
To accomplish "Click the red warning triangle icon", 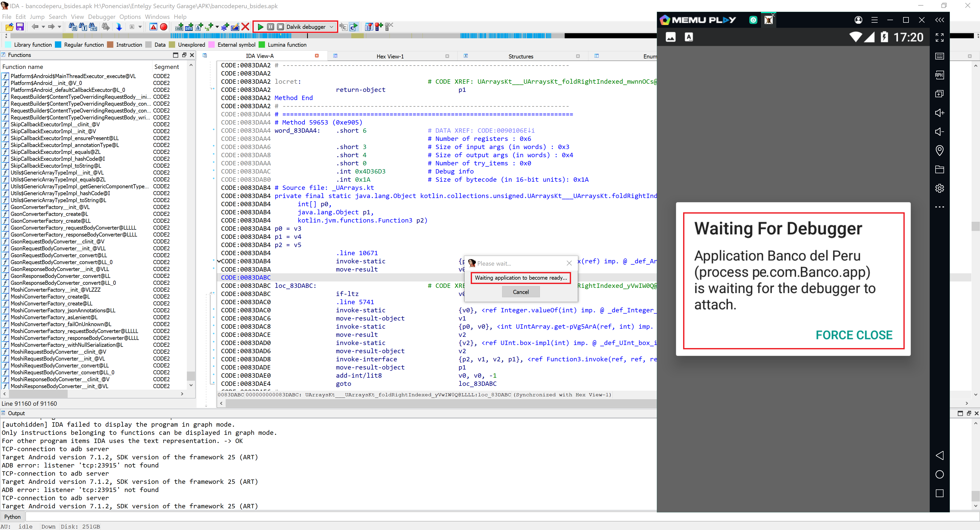I will [x=153, y=27].
